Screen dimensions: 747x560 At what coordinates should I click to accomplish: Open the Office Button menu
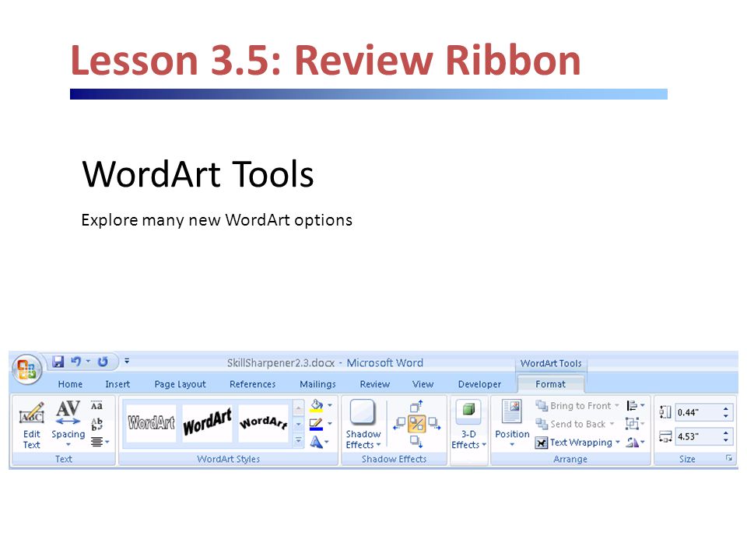26,369
